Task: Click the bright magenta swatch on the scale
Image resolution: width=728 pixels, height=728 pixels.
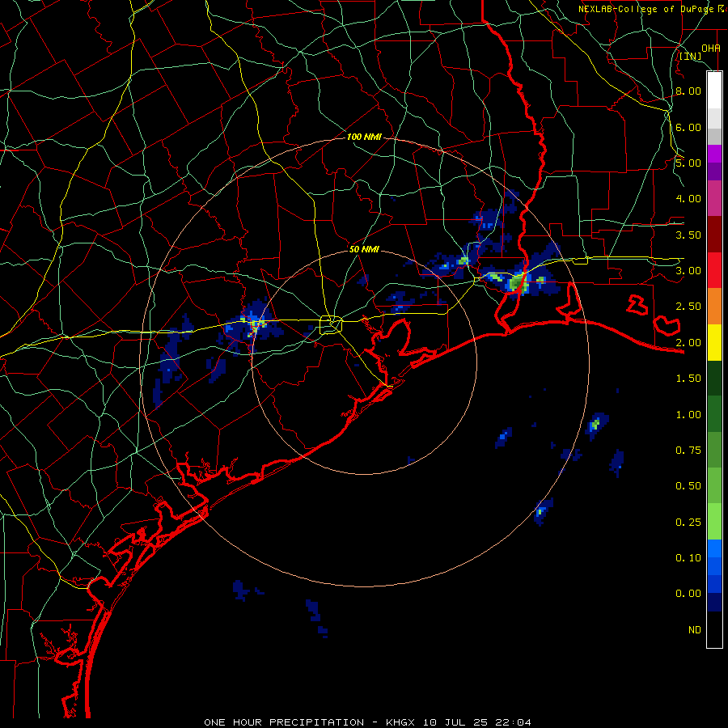Action: pos(714,154)
